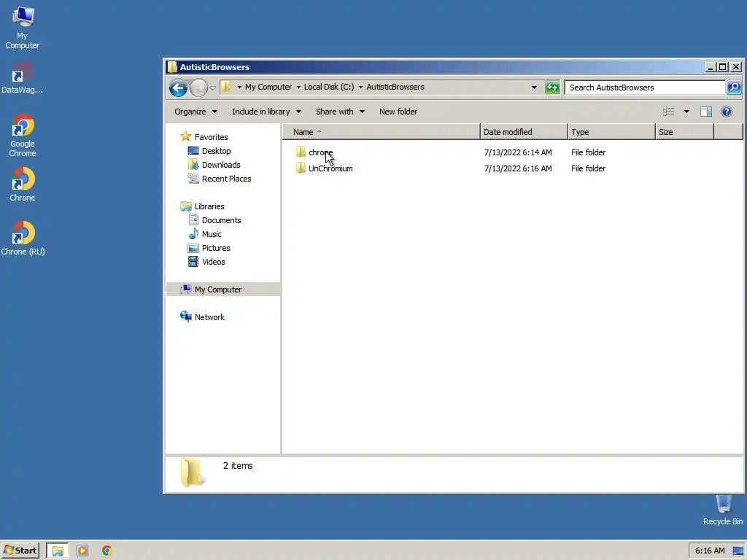Expand arrow after My Computer breadcrumb
747x560 pixels.
pos(298,87)
